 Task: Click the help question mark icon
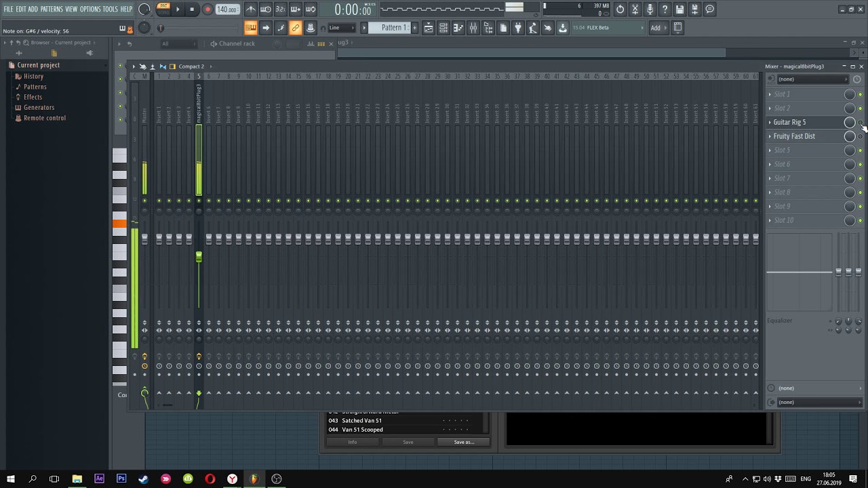click(665, 9)
